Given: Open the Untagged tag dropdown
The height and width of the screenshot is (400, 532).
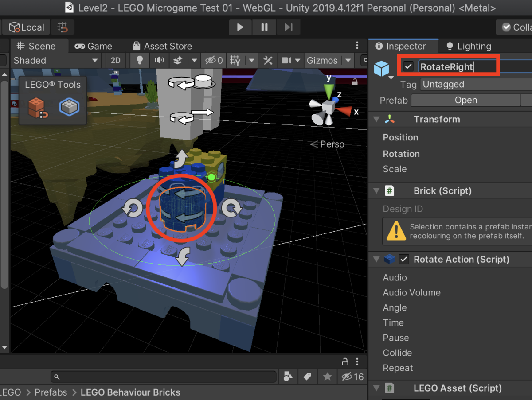Looking at the screenshot, I should [x=476, y=84].
